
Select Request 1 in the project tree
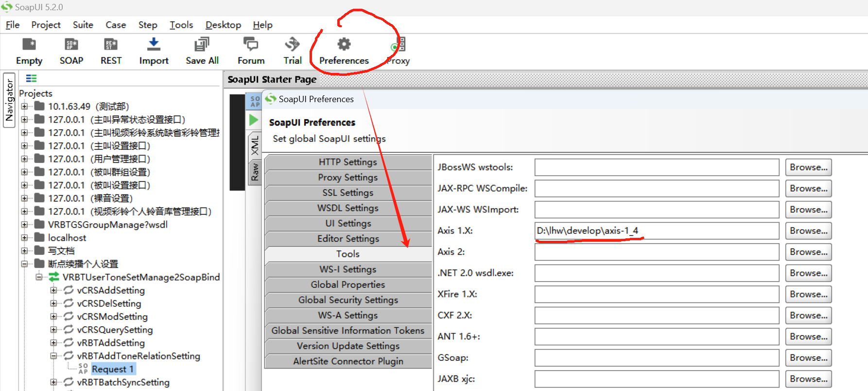pyautogui.click(x=113, y=369)
